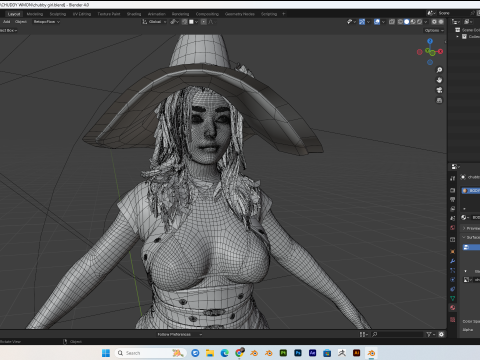
Task: Open the Animation workspace tab
Action: (x=156, y=14)
